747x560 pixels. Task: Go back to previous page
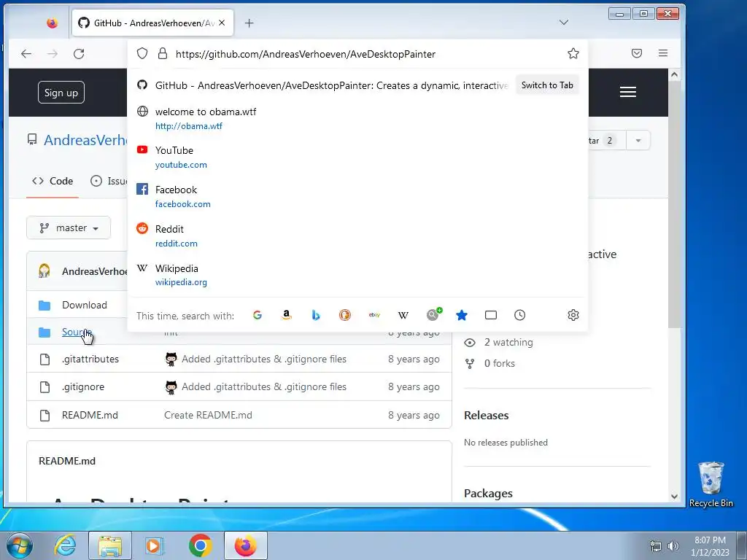tap(26, 54)
